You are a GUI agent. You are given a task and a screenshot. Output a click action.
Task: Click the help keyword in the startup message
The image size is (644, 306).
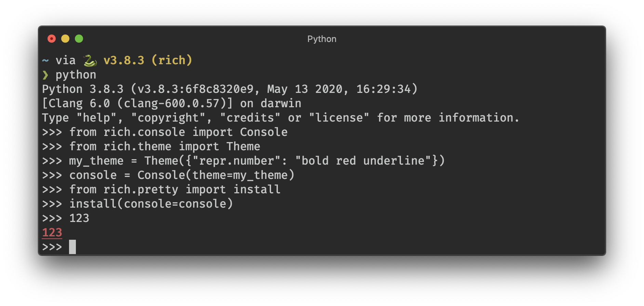point(99,117)
